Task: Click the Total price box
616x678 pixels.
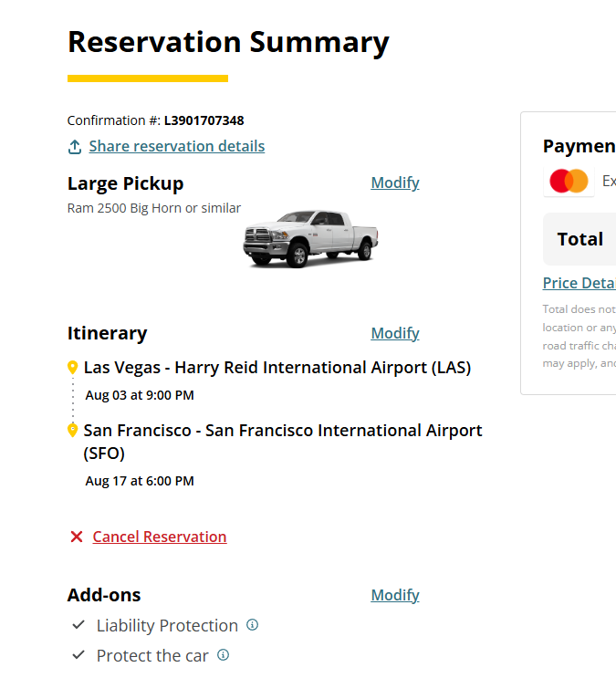Action: (x=580, y=239)
